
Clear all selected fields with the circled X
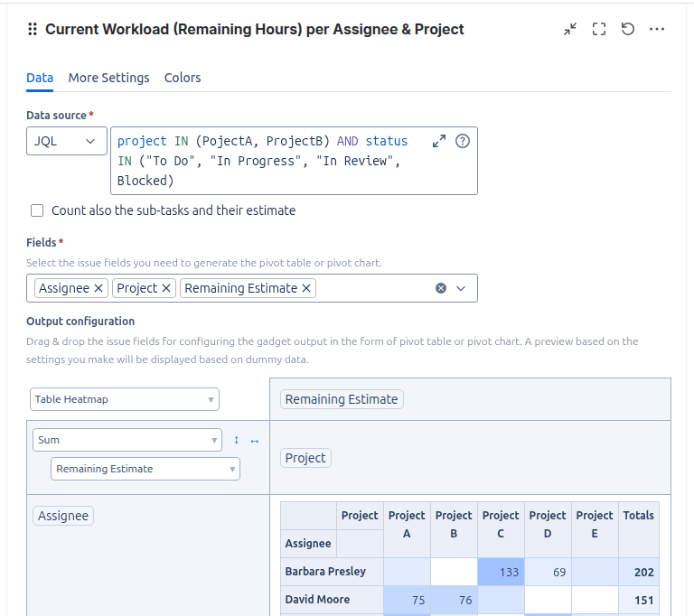coord(441,288)
